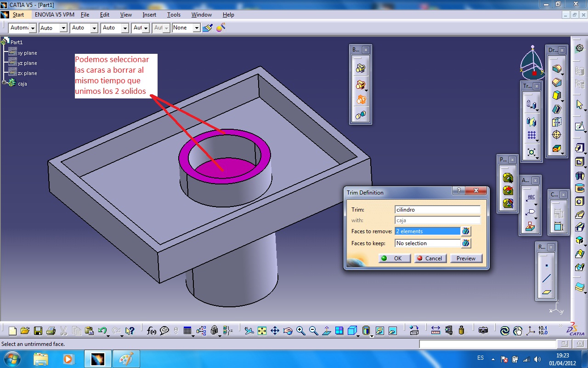Screen dimensions: 588x368
Task: Select zx plane in the tree
Action: coord(27,73)
